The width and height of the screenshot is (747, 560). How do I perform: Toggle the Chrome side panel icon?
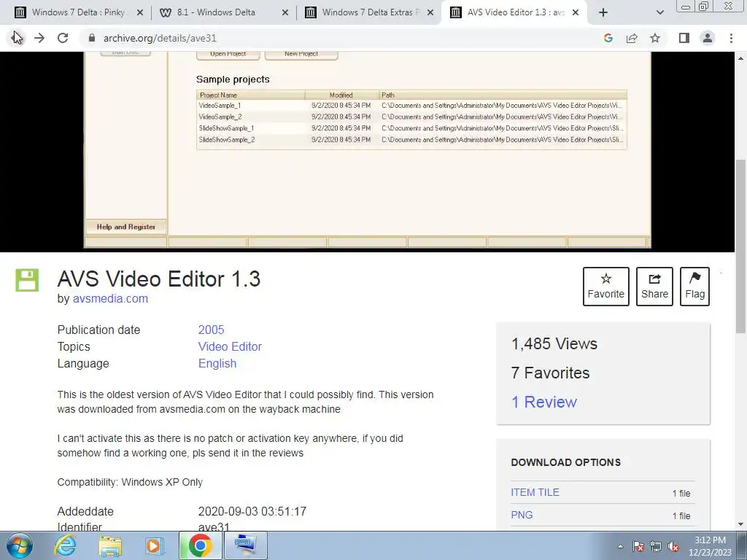coord(684,38)
